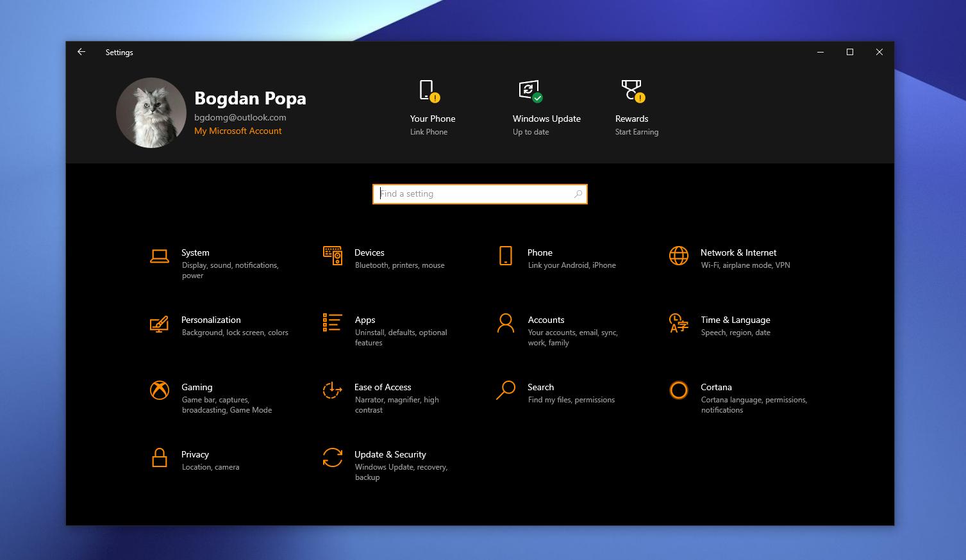Image resolution: width=966 pixels, height=560 pixels.
Task: Open the System settings label
Action: tap(196, 252)
